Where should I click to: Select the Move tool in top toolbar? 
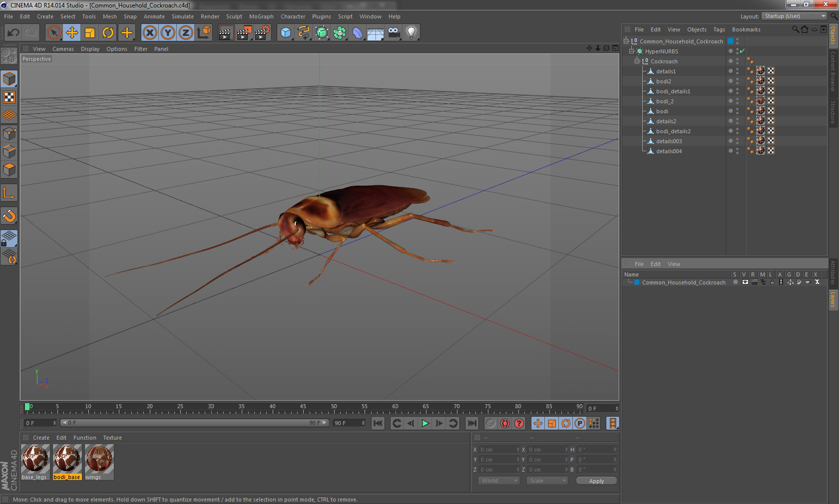pyautogui.click(x=72, y=33)
